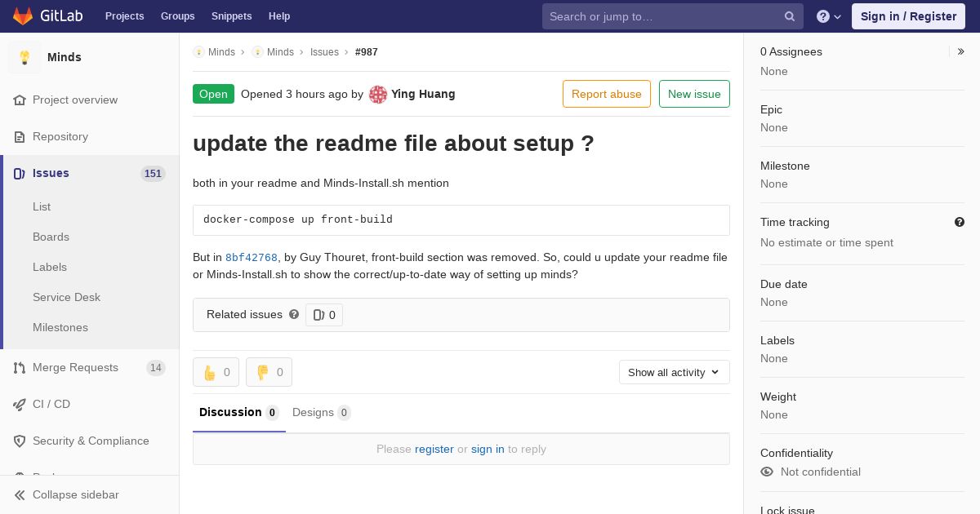Open the Issues List submenu item
This screenshot has width=980, height=514.
point(42,207)
